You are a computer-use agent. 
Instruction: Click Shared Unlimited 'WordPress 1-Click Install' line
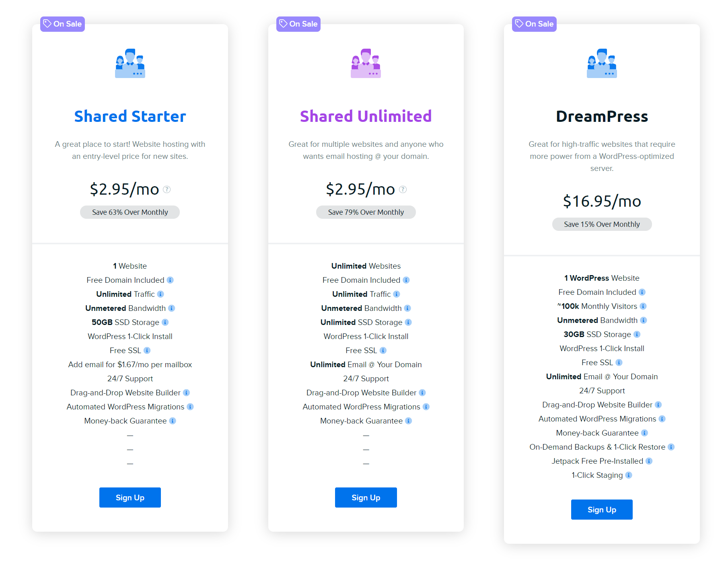coord(366,336)
